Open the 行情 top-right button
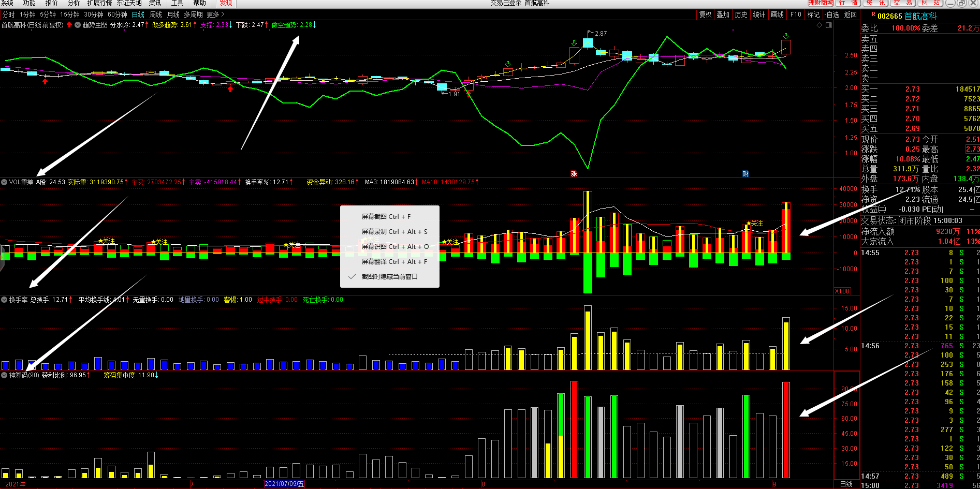980x489 pixels. click(848, 3)
